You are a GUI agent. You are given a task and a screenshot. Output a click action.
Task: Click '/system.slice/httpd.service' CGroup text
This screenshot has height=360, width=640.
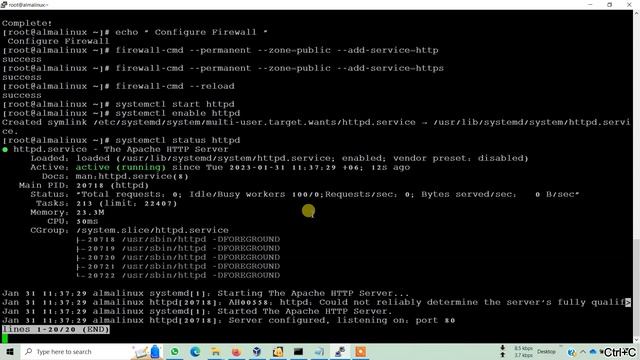coord(152,230)
